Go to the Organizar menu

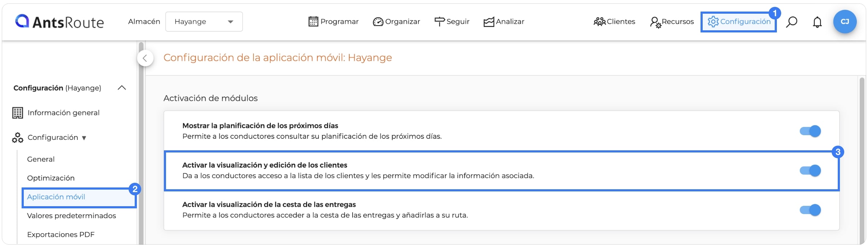pos(402,22)
